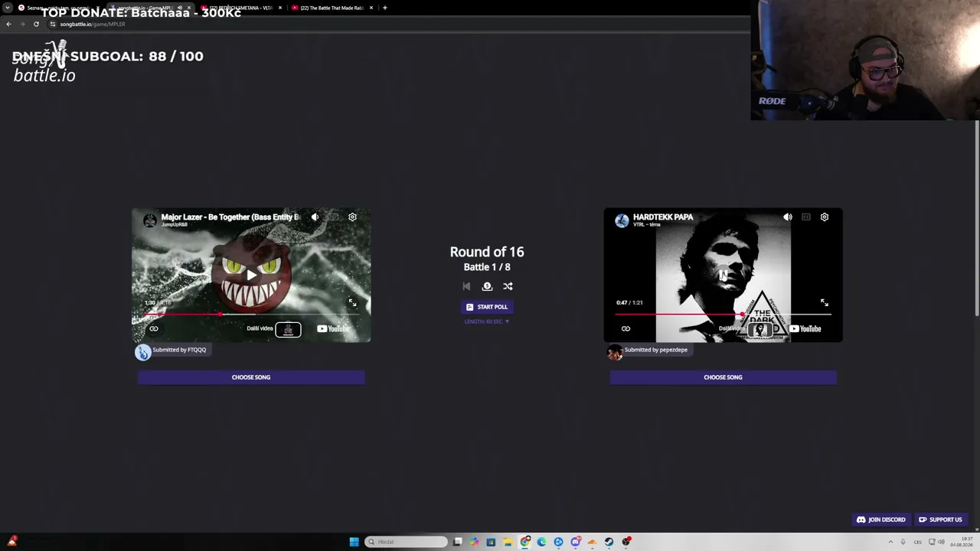Screen dimensions: 980x551
Task: Enter fullscreen on HARDTEKK PAPA video
Action: click(825, 303)
